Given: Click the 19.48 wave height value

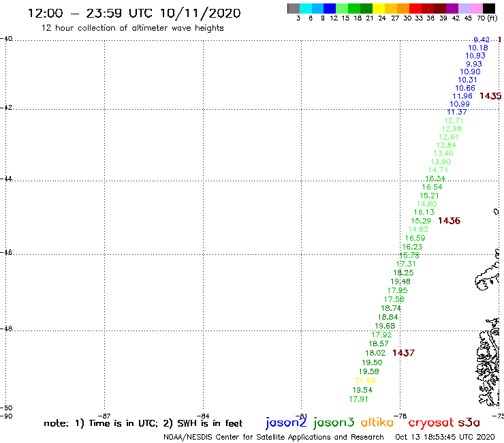Looking at the screenshot, I should coord(400,281).
